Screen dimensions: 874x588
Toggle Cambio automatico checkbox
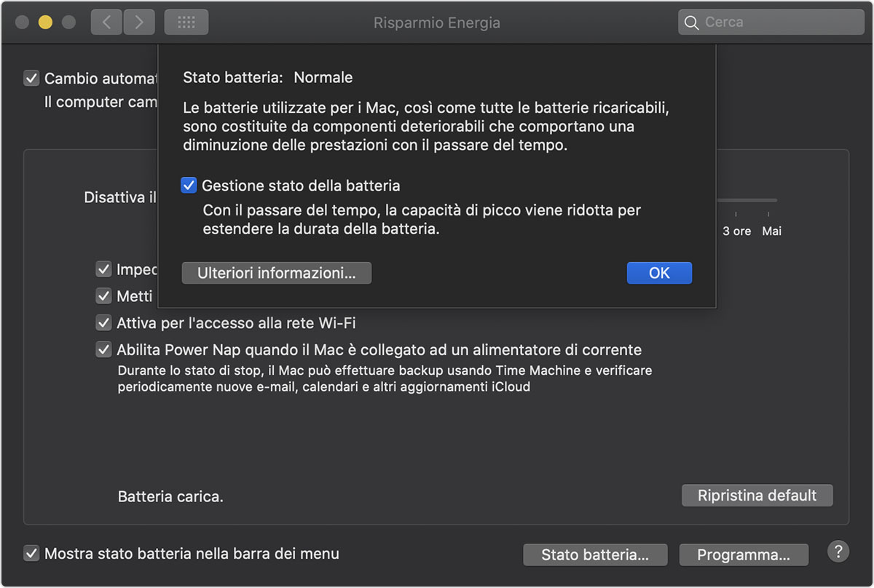tap(31, 79)
